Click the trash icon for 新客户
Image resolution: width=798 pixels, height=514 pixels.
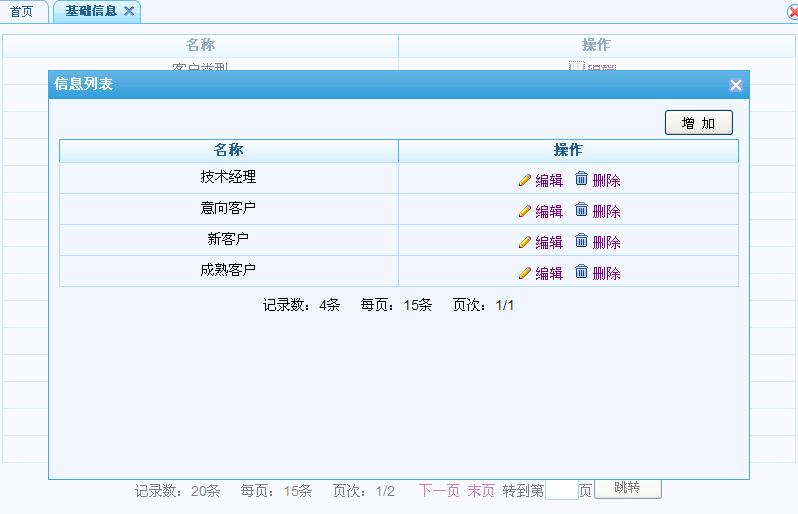(581, 242)
